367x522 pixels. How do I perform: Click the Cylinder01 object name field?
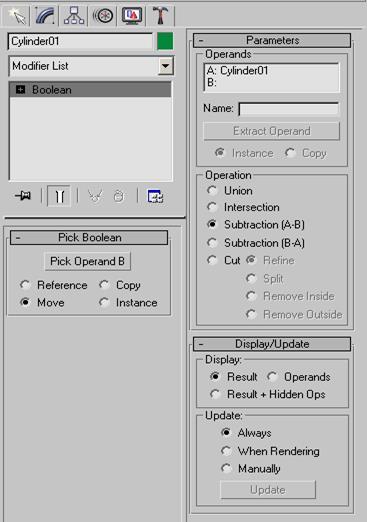(x=80, y=41)
